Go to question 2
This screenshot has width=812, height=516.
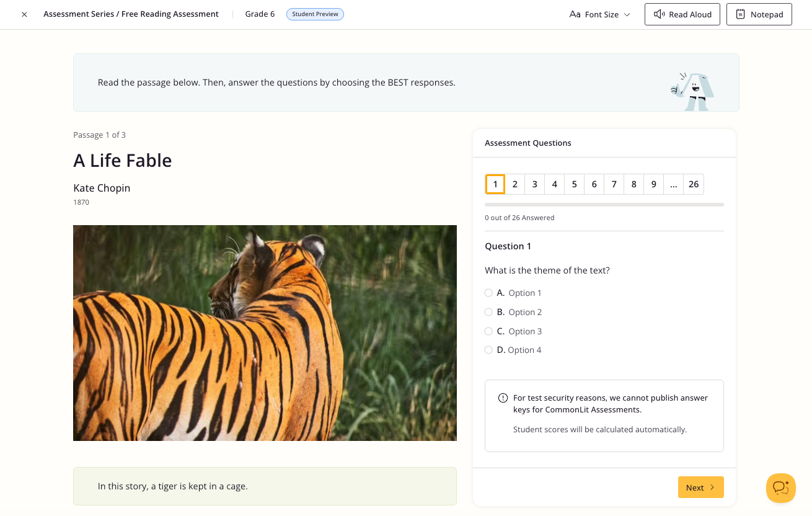coord(515,184)
